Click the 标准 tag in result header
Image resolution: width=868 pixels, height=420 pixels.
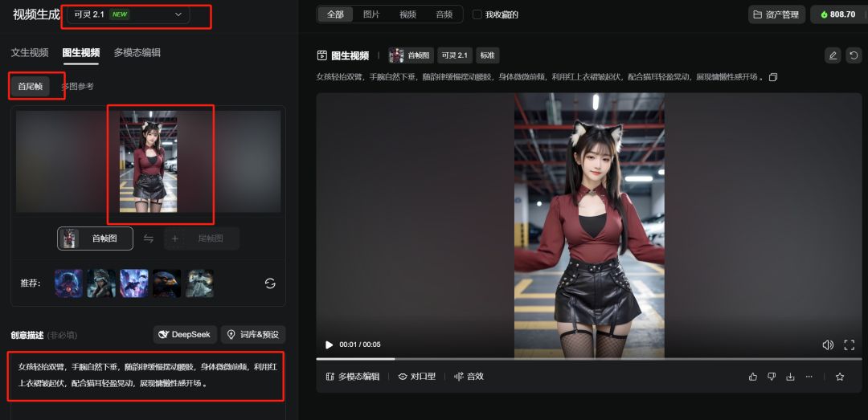(487, 55)
